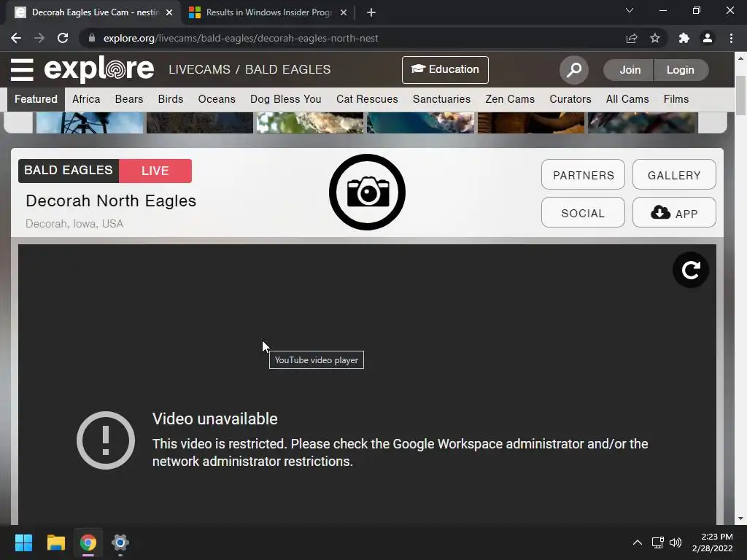The image size is (747, 560).
Task: Select Zen Cams category
Action: pyautogui.click(x=510, y=99)
